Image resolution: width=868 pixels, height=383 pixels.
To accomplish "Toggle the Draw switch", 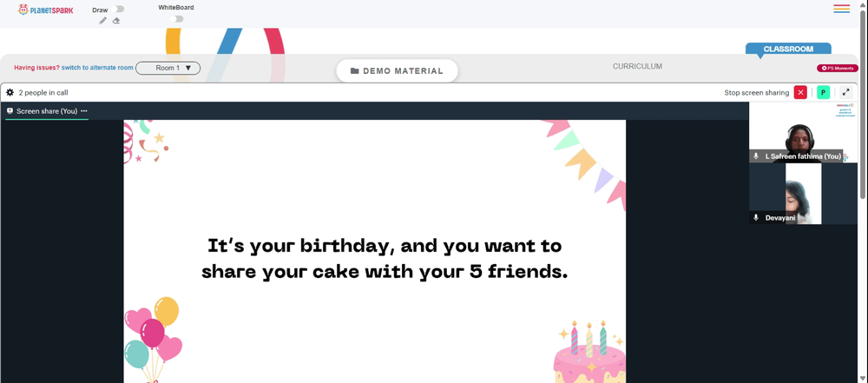I will tap(117, 10).
